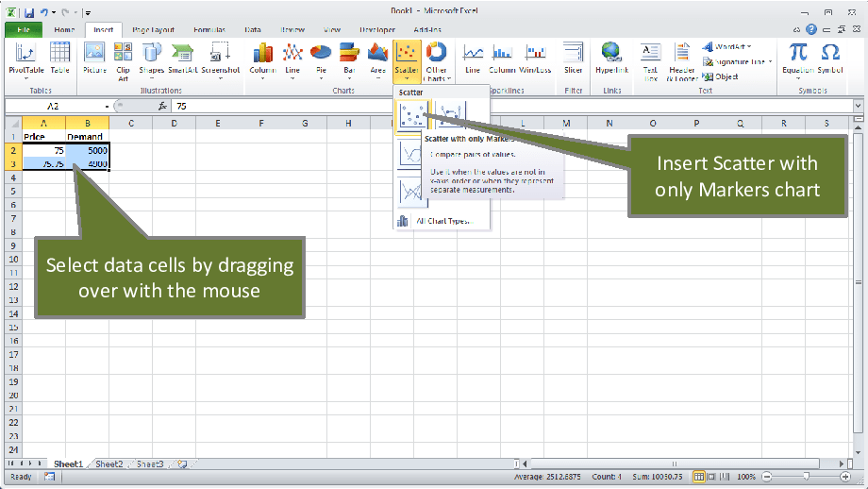Zoom out with the minus button
This screenshot has width=868, height=489.
click(767, 477)
